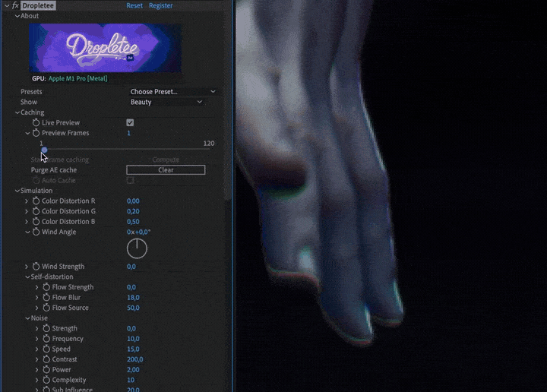Collapse the Noise group

tap(27, 318)
